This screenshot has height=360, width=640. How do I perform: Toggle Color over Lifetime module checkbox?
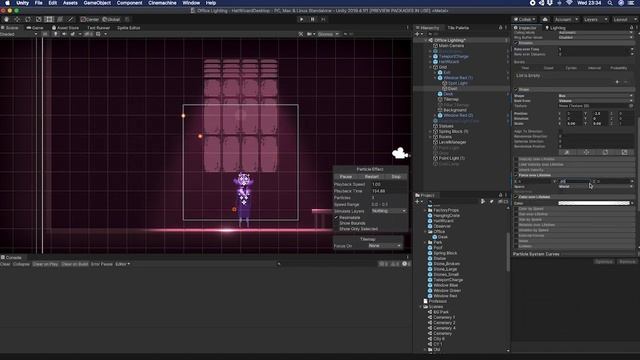point(516,197)
